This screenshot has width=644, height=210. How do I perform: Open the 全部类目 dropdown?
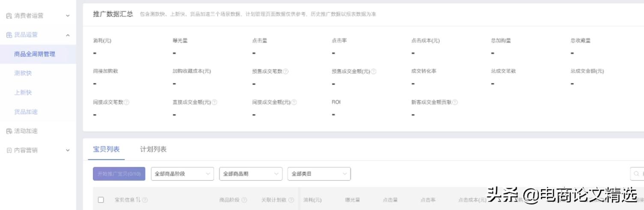tap(319, 174)
